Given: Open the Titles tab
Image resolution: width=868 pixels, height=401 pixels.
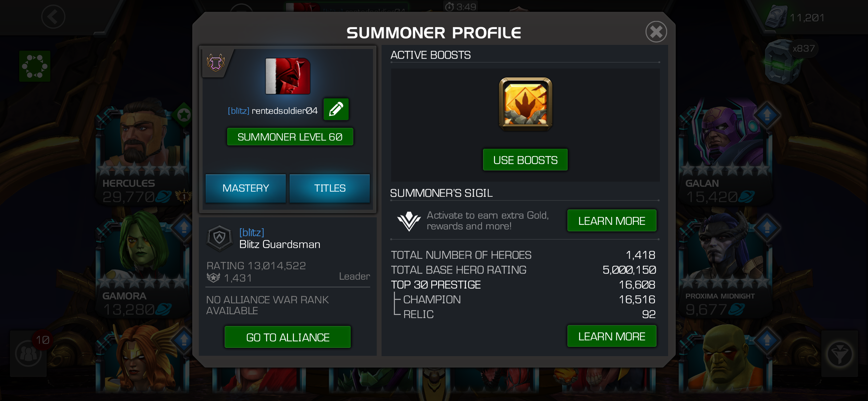Looking at the screenshot, I should coord(330,188).
